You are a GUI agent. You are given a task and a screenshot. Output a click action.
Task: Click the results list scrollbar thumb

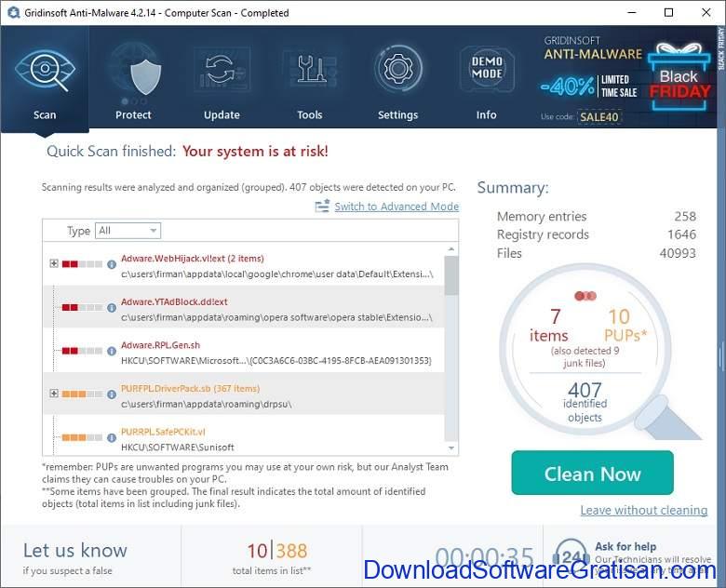click(451, 275)
